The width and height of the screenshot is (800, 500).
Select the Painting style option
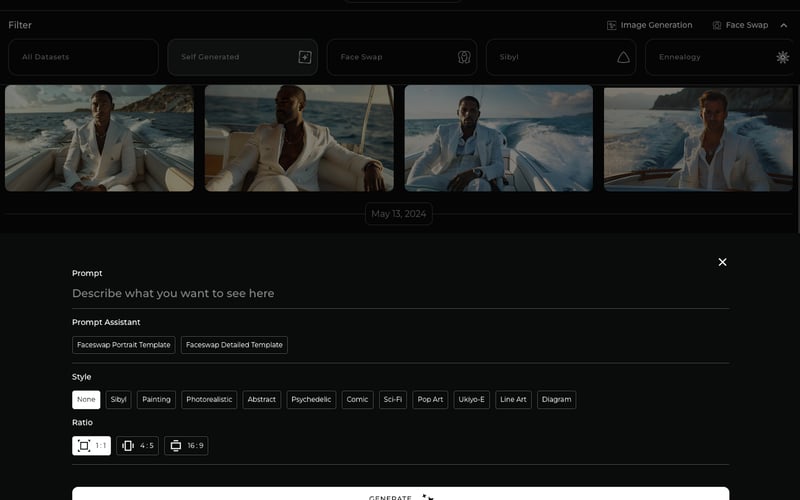click(156, 399)
